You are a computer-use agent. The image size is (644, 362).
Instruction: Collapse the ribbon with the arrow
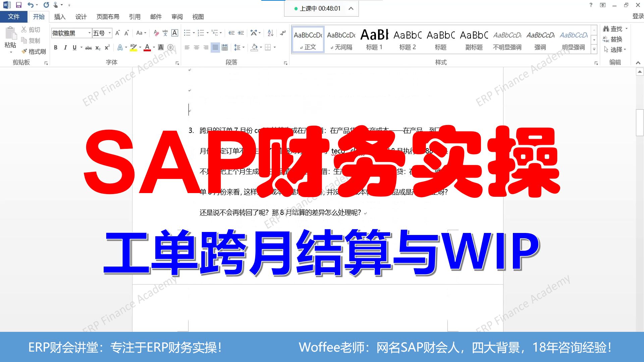638,63
